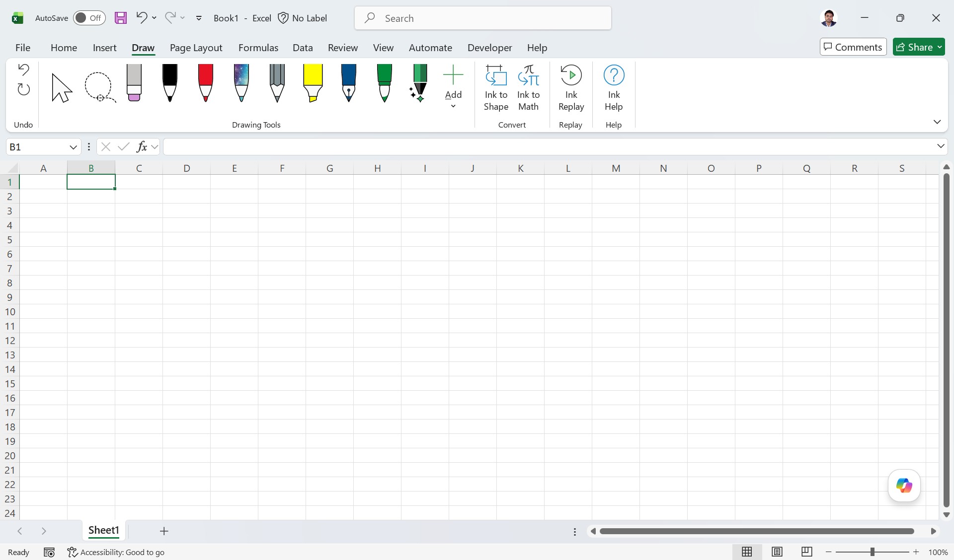This screenshot has width=954, height=560.
Task: Zoom in with the plus button
Action: point(916,552)
